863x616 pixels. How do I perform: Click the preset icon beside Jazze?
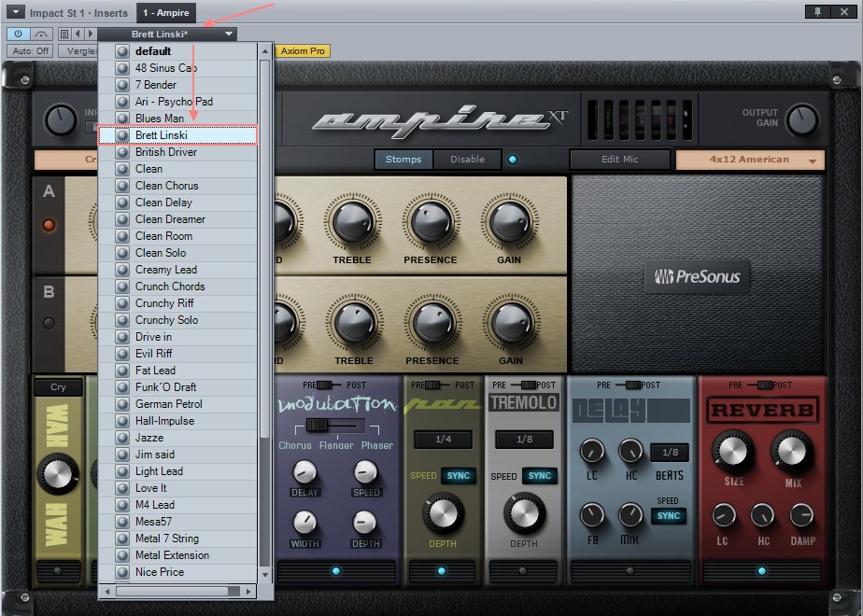122,438
